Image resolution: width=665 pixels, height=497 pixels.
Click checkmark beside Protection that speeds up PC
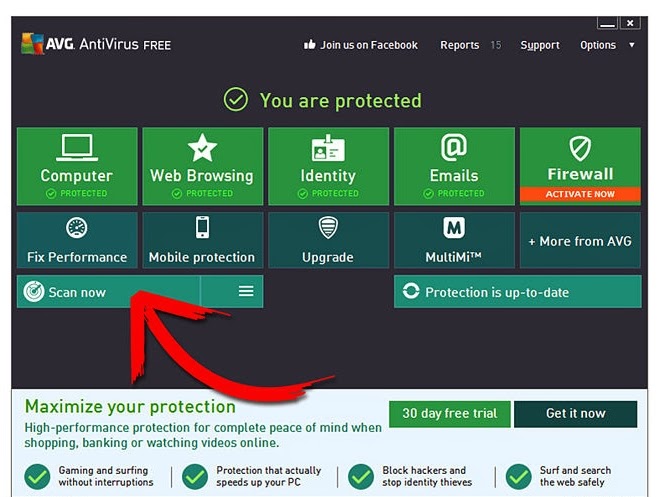point(195,477)
